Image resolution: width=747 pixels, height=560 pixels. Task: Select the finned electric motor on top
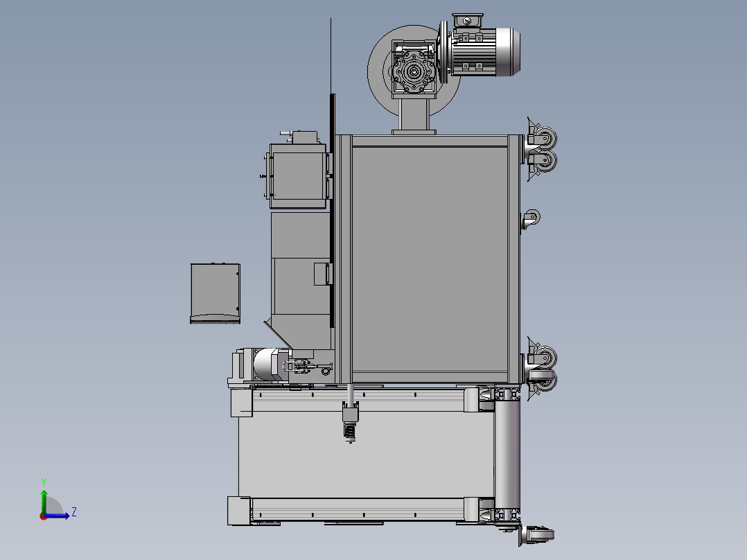485,51
